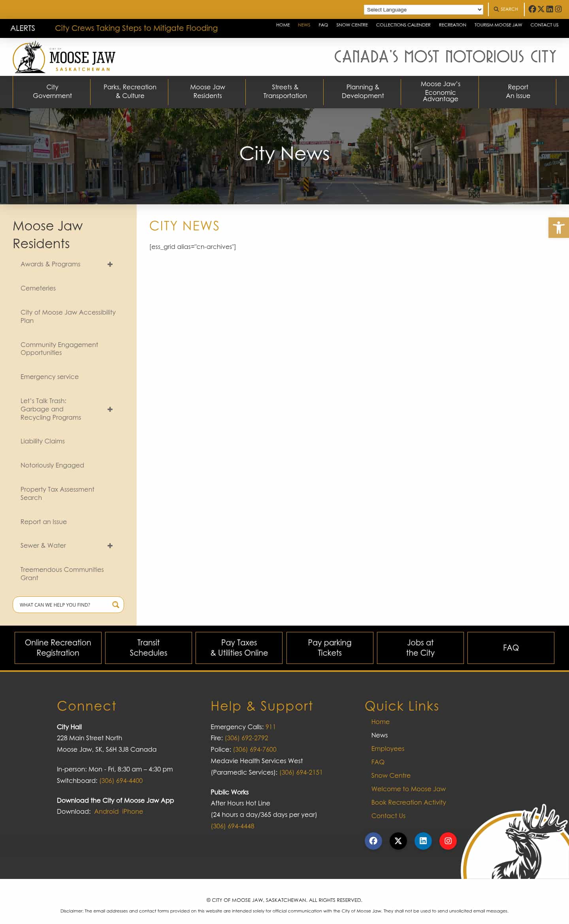This screenshot has height=924, width=569.
Task: Open City Government main menu
Action: click(x=52, y=92)
